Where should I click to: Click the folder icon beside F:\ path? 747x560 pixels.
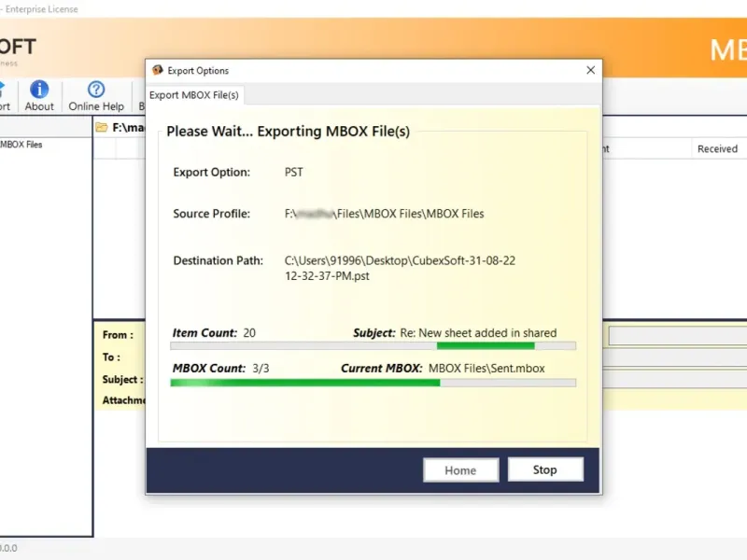pos(102,127)
